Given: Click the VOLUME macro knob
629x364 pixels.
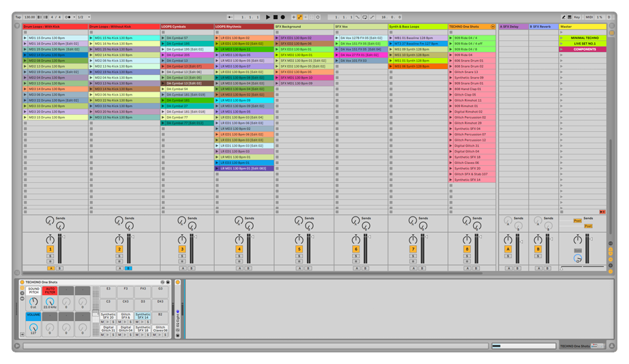Looking at the screenshot, I should [34, 328].
